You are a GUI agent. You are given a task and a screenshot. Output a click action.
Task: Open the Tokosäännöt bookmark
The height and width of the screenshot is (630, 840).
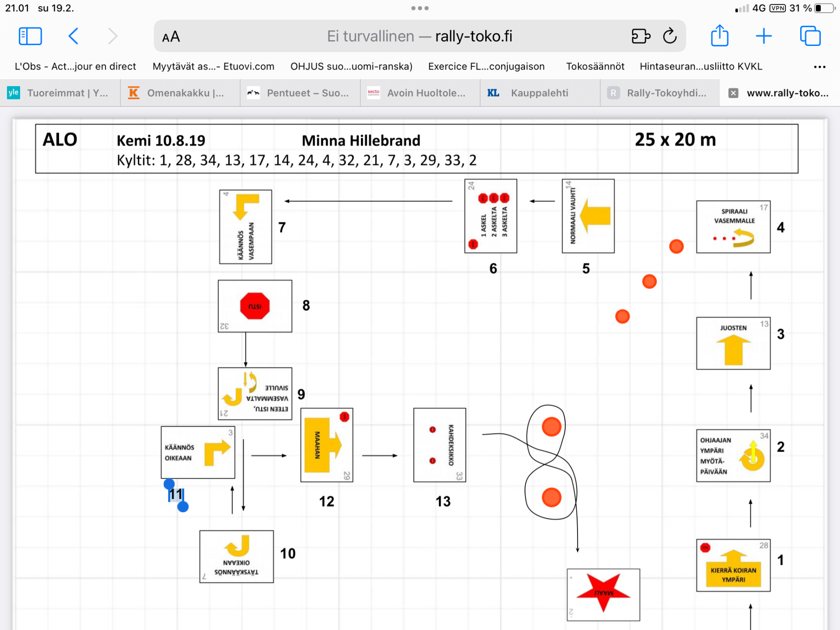(x=595, y=66)
